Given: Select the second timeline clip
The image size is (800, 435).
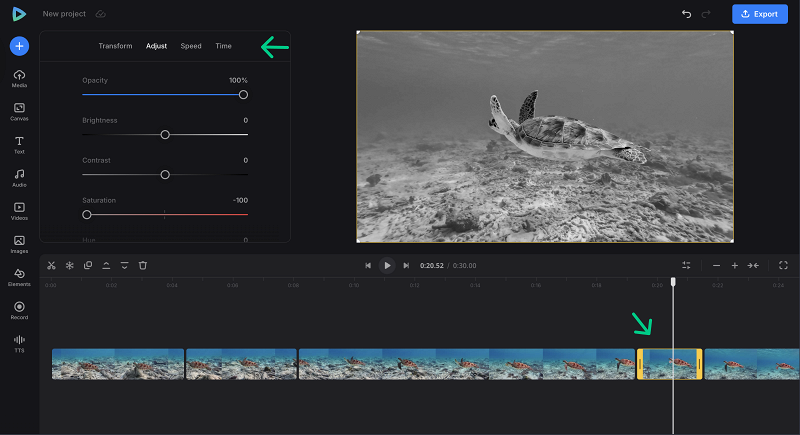Looking at the screenshot, I should point(241,364).
